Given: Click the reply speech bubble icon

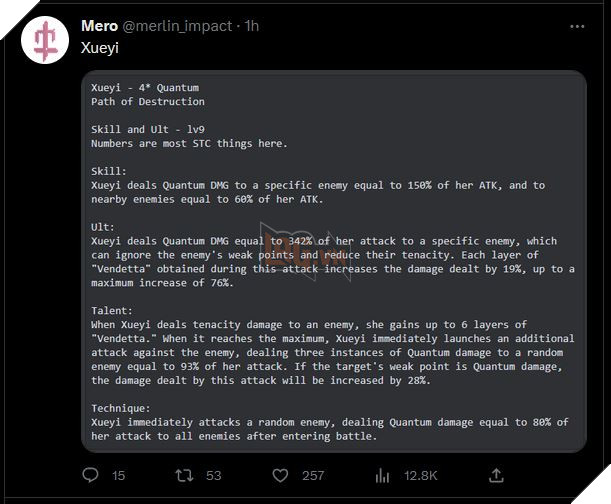Looking at the screenshot, I should tap(90, 476).
